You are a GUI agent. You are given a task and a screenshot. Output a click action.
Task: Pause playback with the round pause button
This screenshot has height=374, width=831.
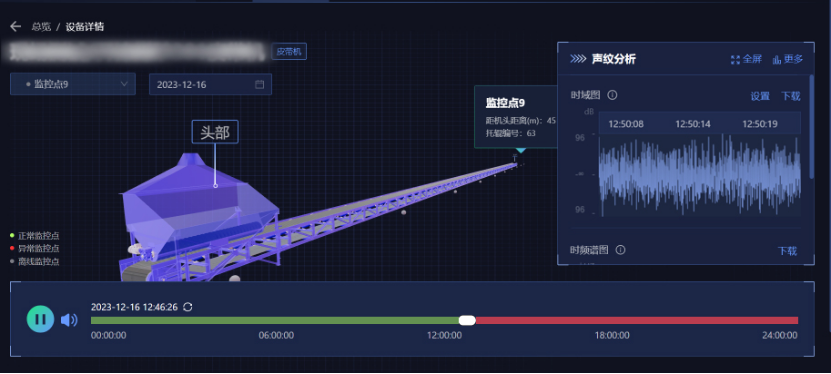(x=40, y=319)
